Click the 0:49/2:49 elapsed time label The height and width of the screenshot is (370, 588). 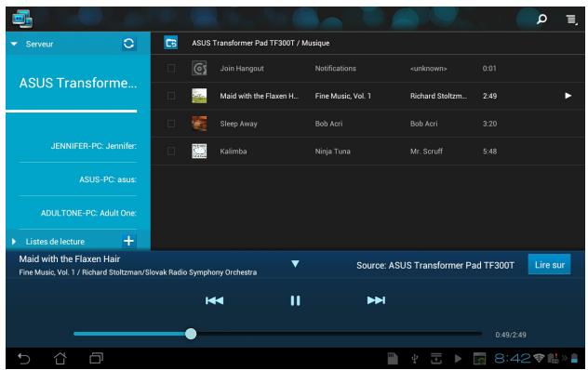(511, 335)
